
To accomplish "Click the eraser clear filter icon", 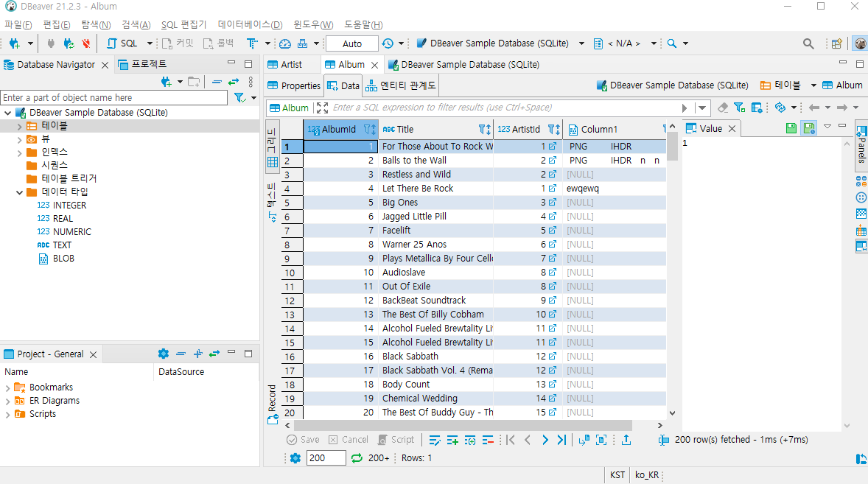I will pos(722,108).
